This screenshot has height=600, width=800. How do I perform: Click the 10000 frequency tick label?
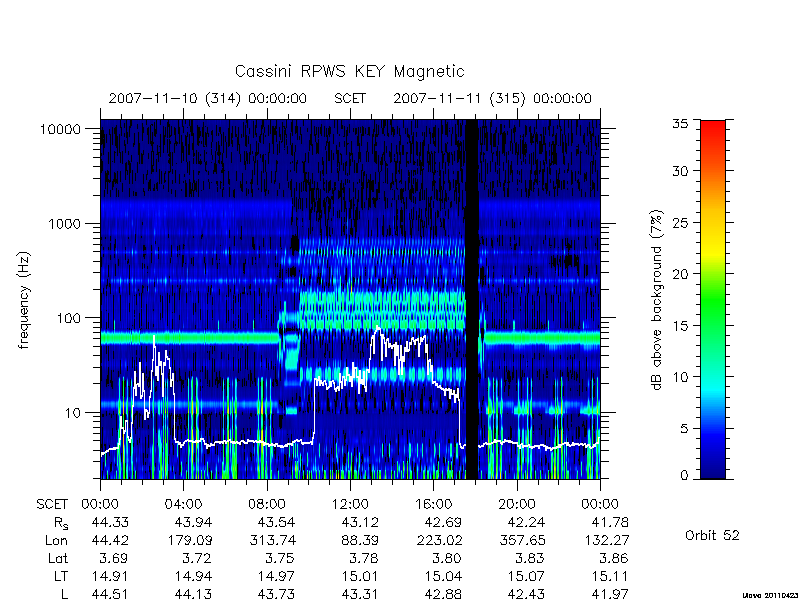click(60, 129)
